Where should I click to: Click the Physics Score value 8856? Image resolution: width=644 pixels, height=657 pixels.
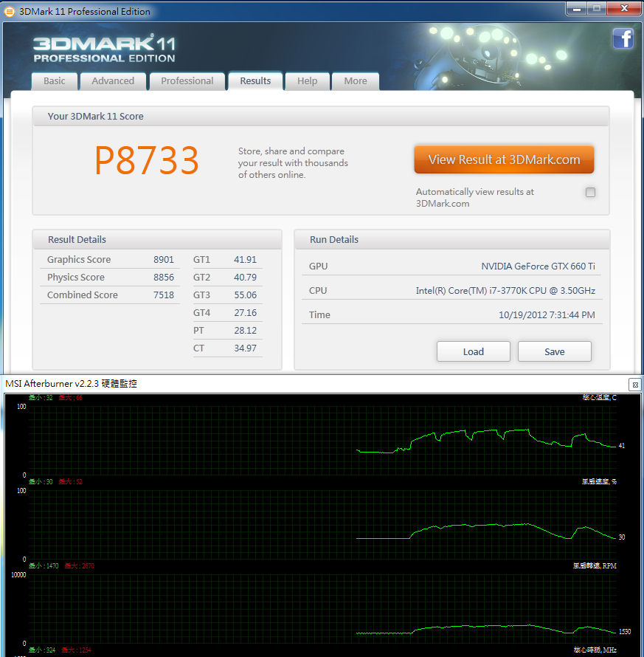coord(163,278)
